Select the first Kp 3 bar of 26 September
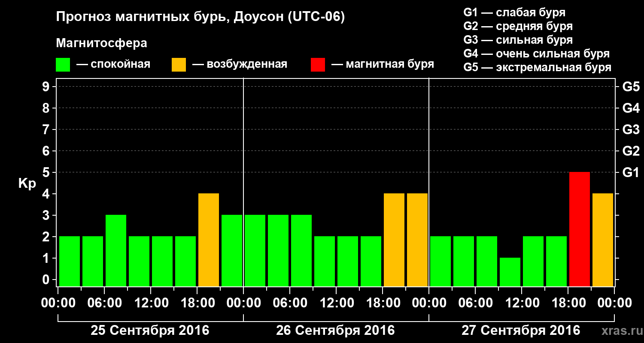 255,250
